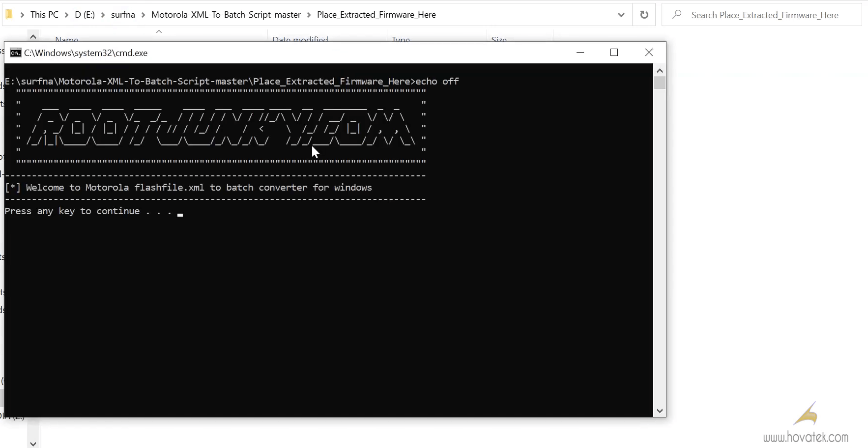Open the address bar history dropdown

tap(621, 15)
